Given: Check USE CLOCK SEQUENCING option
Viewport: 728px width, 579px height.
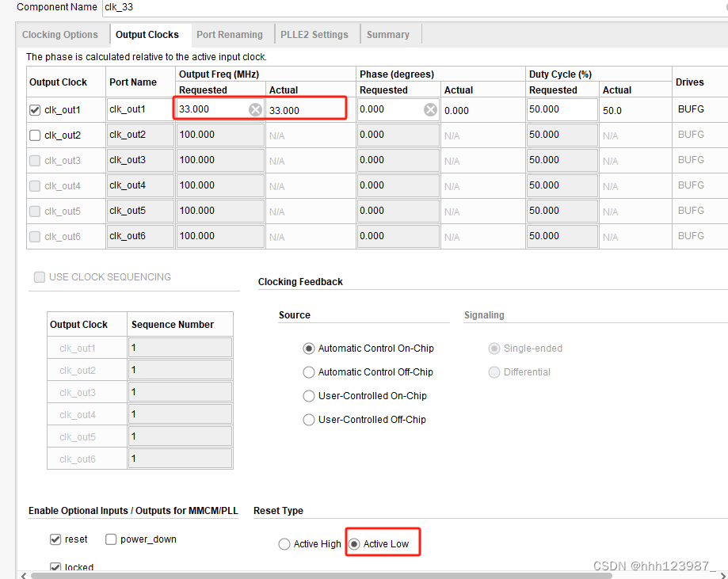Looking at the screenshot, I should 40,277.
